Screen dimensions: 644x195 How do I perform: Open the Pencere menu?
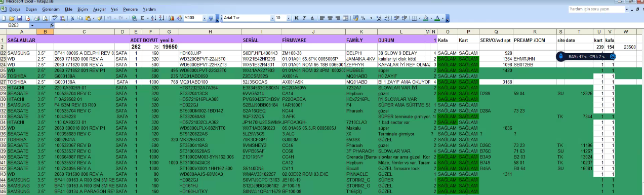pos(130,9)
